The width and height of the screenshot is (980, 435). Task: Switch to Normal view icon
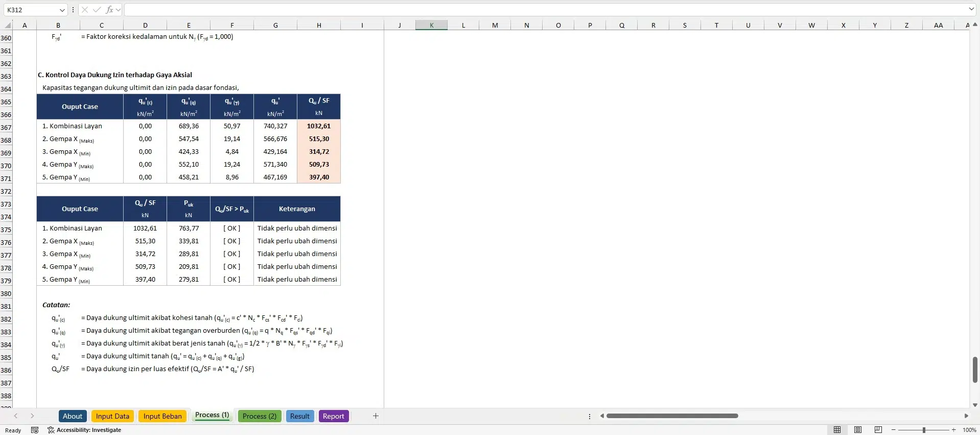click(x=837, y=430)
